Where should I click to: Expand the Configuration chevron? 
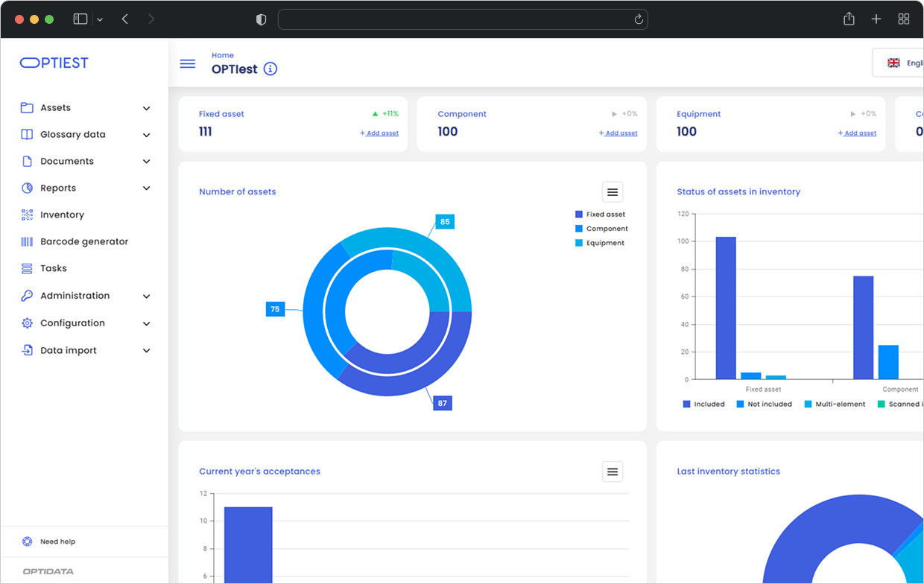(147, 324)
